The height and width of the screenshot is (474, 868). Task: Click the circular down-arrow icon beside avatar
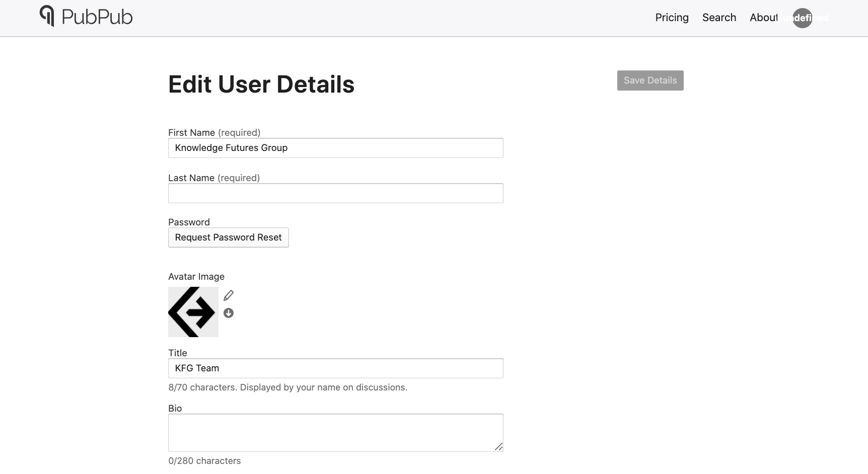(229, 312)
